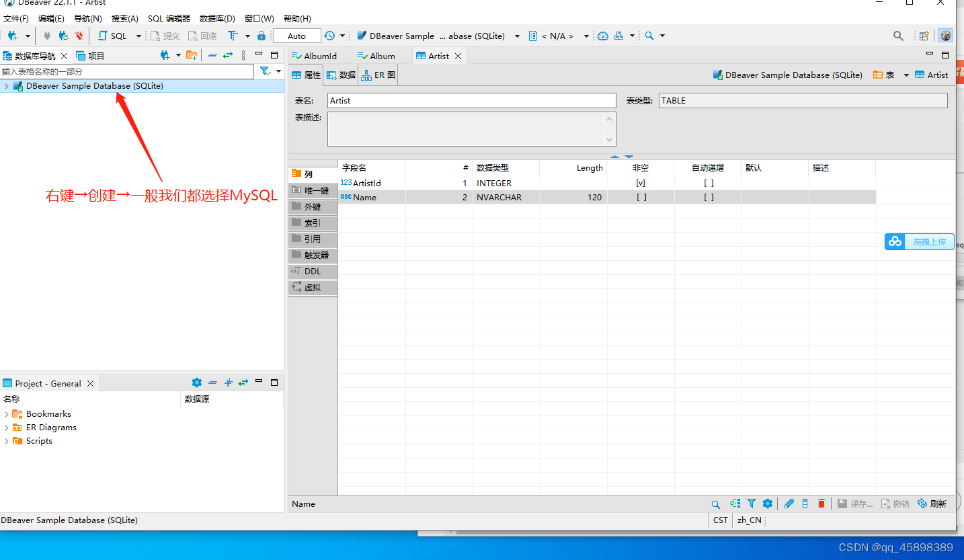Select the 外键 side tab
964x560 pixels.
point(313,207)
